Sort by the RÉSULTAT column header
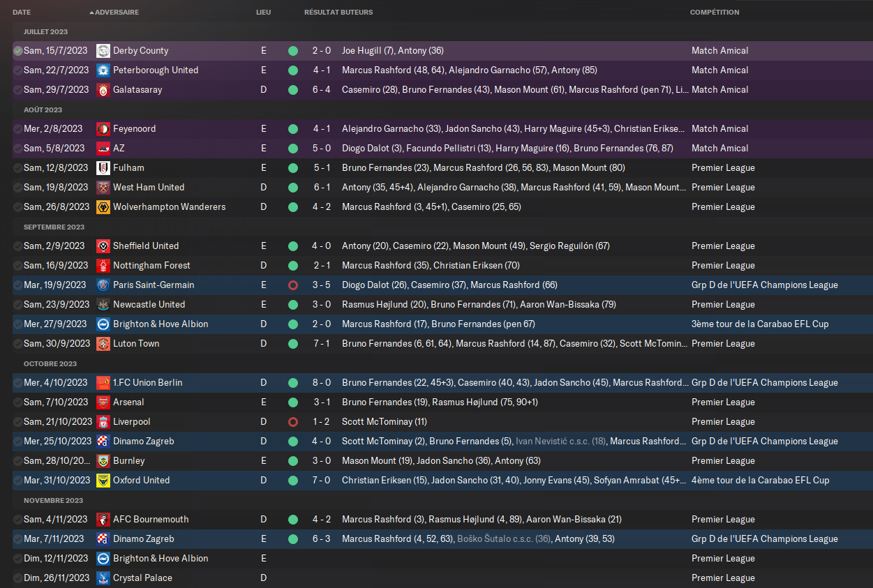873x588 pixels. coord(322,13)
